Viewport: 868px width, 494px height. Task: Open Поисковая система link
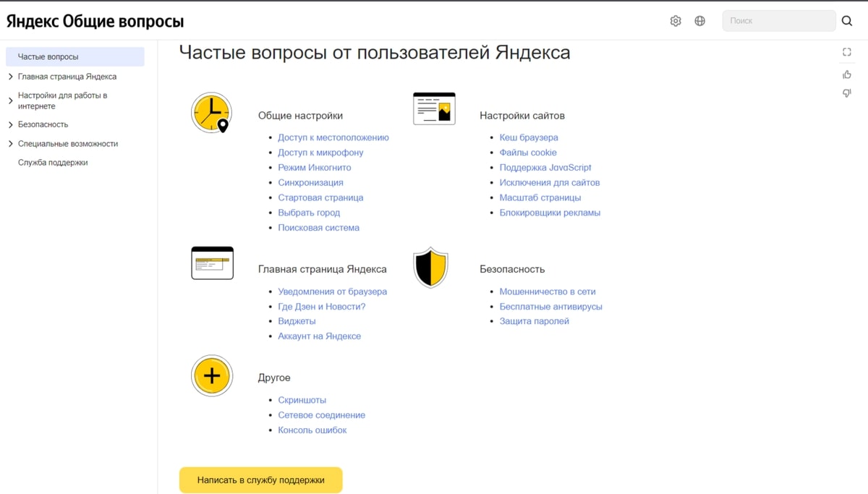click(x=318, y=228)
